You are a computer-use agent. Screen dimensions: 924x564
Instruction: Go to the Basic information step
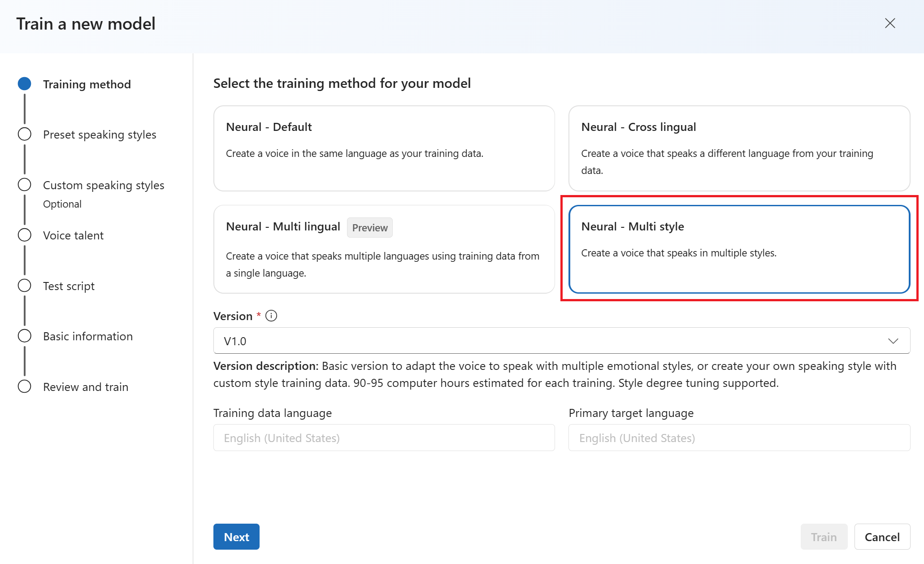(88, 336)
